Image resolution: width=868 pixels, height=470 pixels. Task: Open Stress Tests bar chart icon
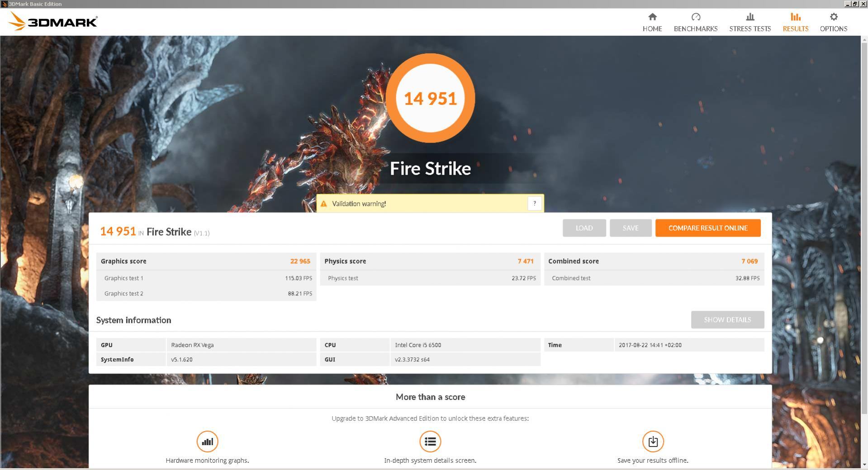(x=750, y=17)
